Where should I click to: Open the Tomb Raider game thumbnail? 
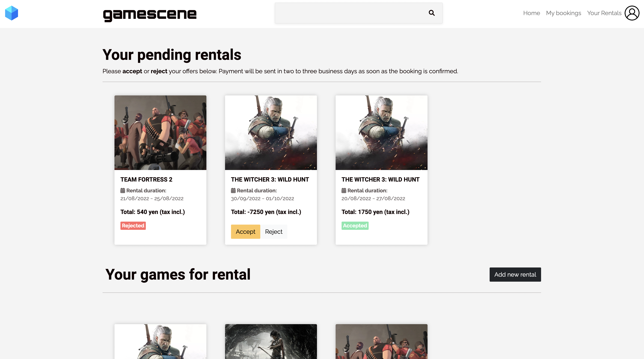point(271,341)
